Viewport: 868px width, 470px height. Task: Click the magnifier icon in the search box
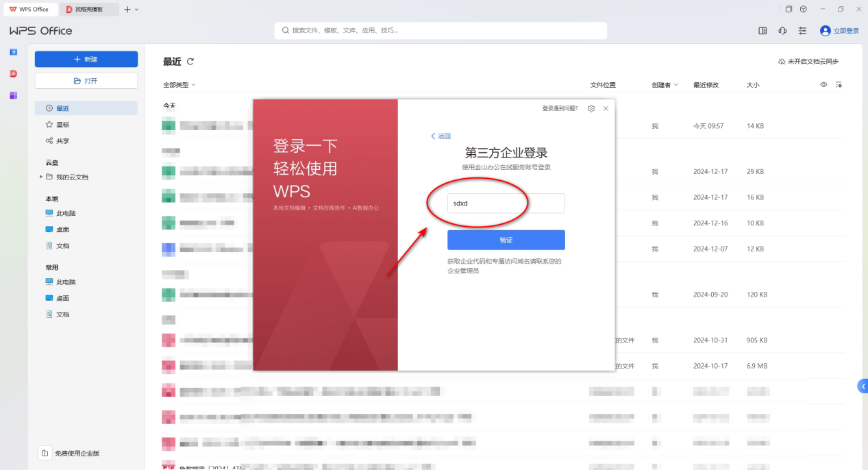(286, 31)
